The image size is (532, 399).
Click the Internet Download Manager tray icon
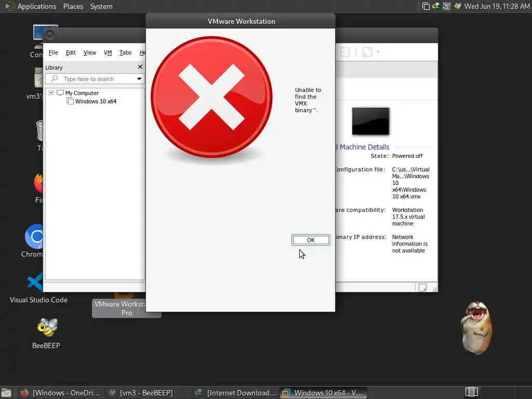coord(436,6)
